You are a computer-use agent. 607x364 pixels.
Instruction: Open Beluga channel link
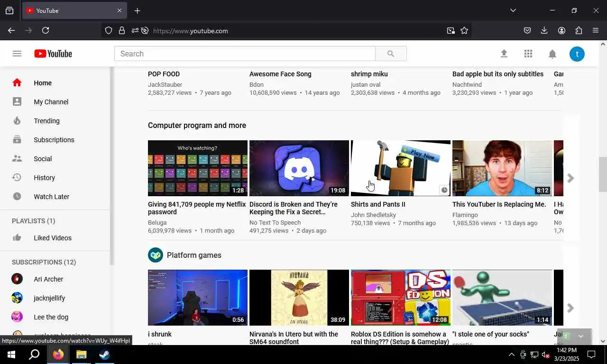pyautogui.click(x=157, y=222)
